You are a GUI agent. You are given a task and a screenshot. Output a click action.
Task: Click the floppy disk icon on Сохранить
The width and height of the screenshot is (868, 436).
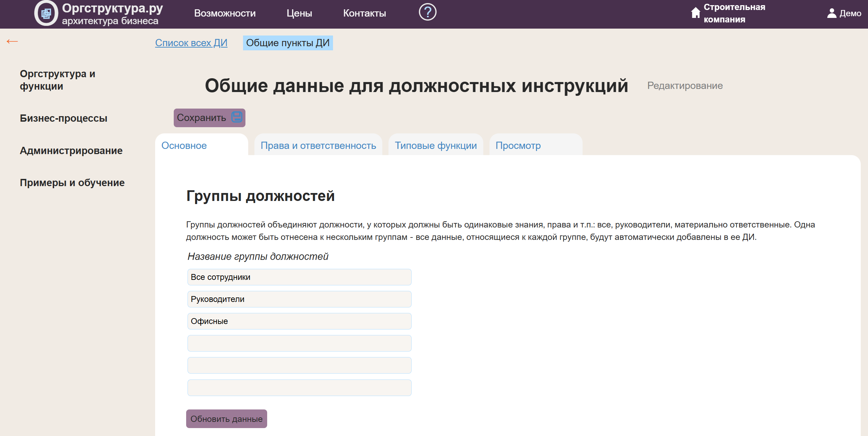click(237, 117)
